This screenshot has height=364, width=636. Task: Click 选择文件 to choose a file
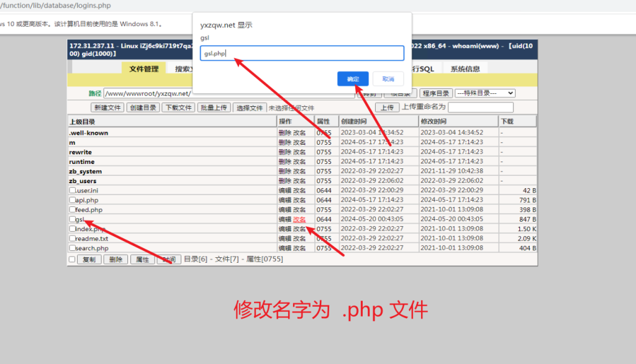point(250,107)
